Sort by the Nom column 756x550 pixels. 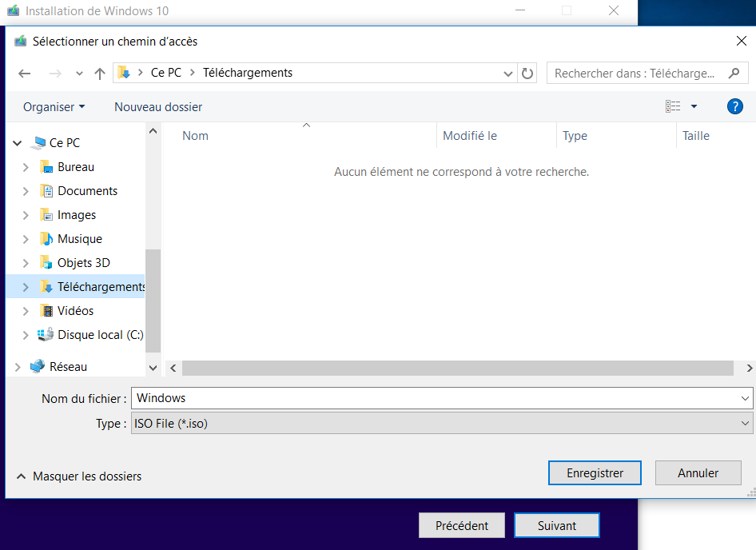click(195, 136)
